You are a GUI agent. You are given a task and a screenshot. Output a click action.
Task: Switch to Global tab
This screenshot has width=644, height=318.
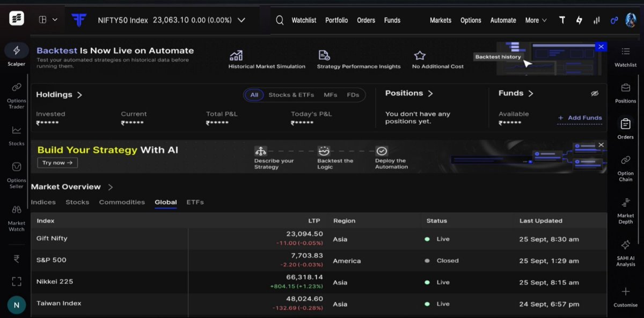click(x=166, y=202)
